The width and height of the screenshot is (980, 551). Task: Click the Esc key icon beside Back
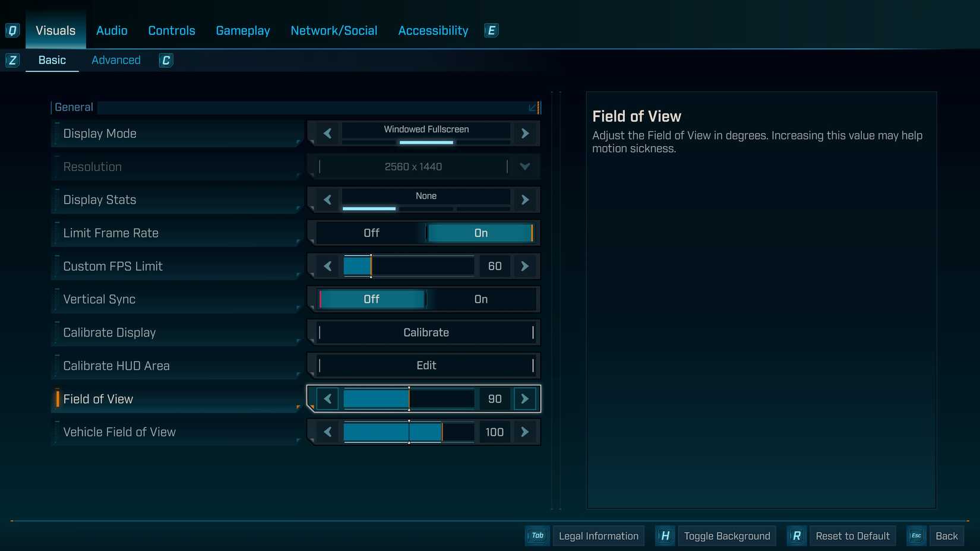coord(916,536)
